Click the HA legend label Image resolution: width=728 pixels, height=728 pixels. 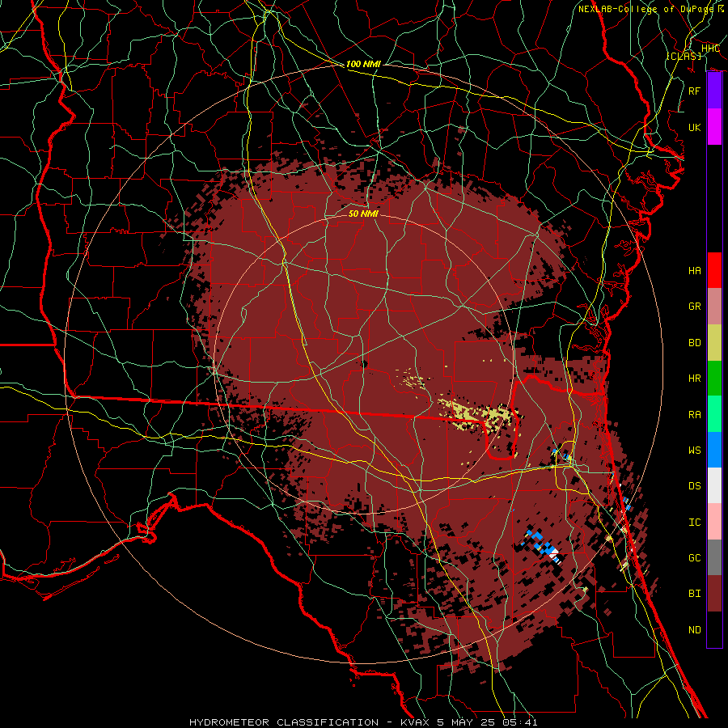pyautogui.click(x=695, y=271)
